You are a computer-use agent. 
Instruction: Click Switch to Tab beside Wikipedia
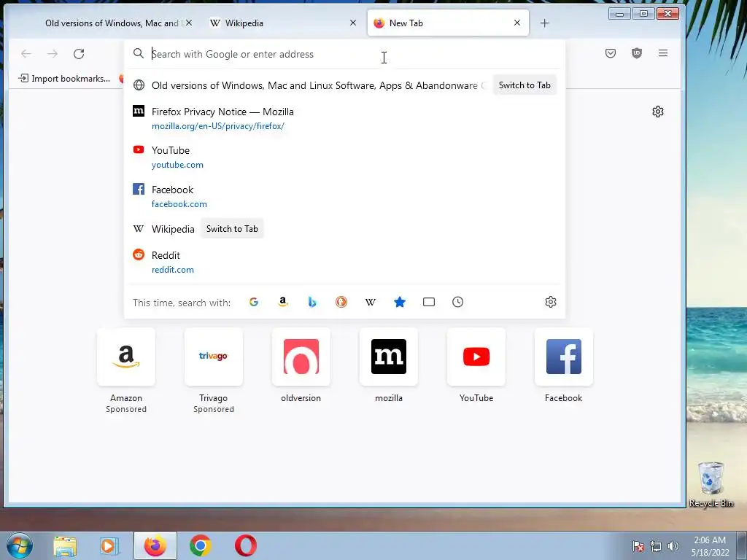pyautogui.click(x=232, y=228)
